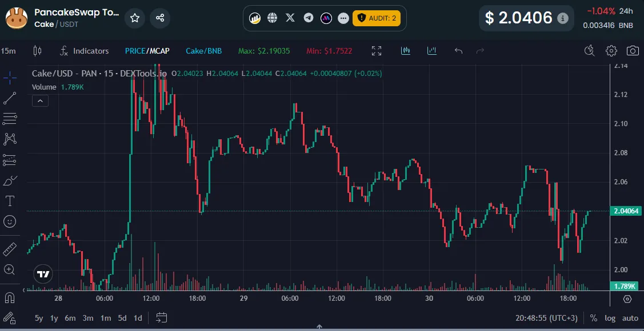Select the zoom in tool
This screenshot has width=644, height=331.
click(10, 269)
